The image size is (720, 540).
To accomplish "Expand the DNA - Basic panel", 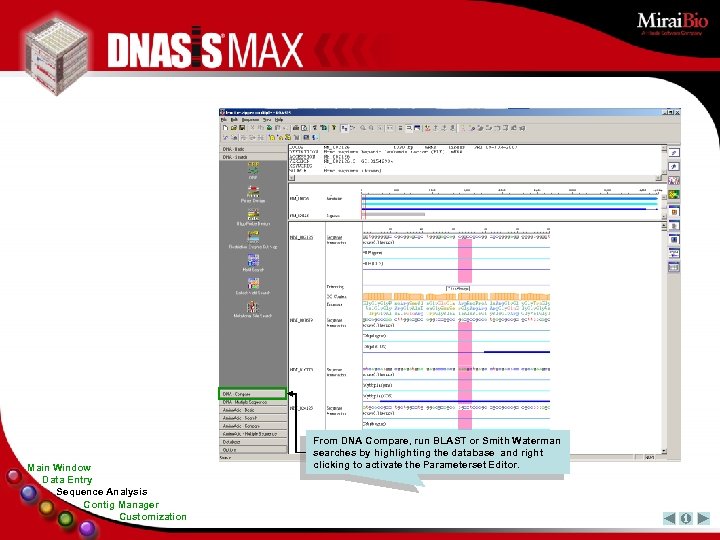I will click(x=253, y=149).
